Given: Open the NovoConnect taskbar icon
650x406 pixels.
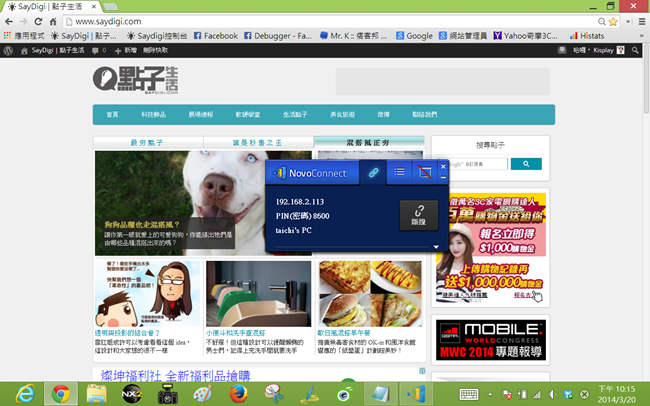Looking at the screenshot, I should click(x=416, y=394).
